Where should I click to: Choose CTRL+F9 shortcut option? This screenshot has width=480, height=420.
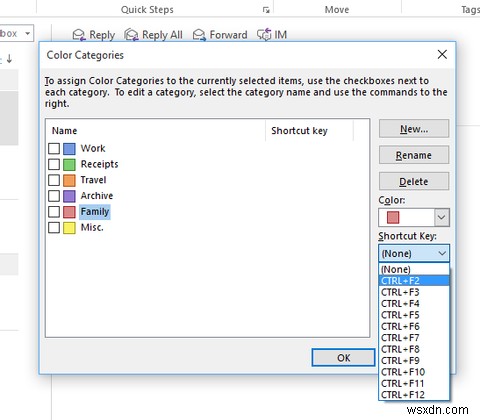coord(414,361)
